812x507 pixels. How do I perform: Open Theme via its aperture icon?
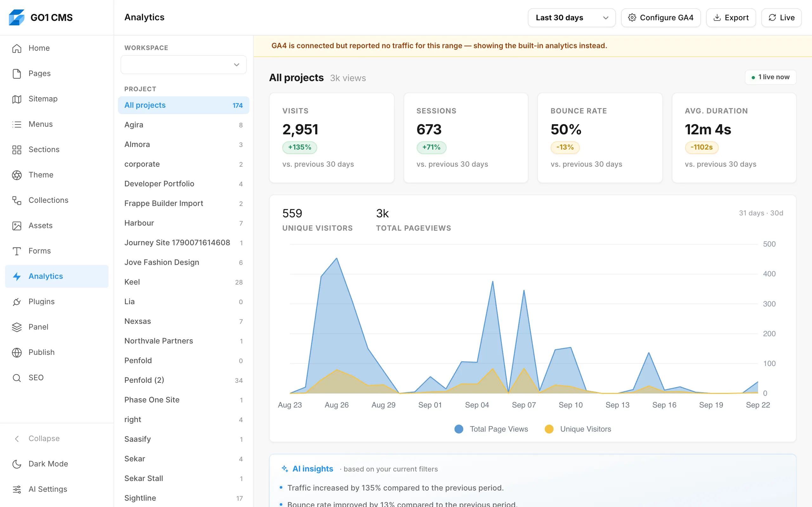[x=17, y=175]
